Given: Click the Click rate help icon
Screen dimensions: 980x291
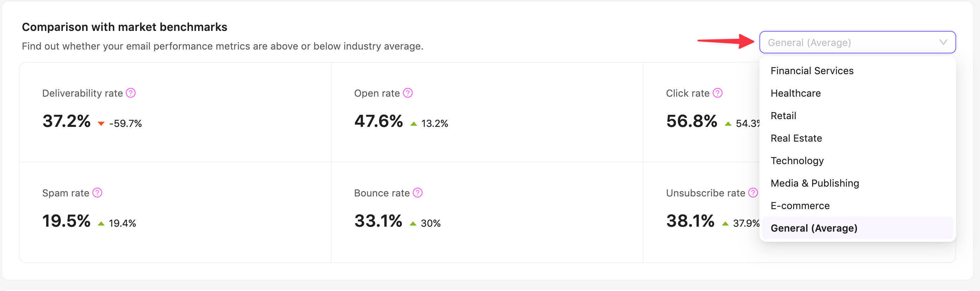Looking at the screenshot, I should (717, 93).
